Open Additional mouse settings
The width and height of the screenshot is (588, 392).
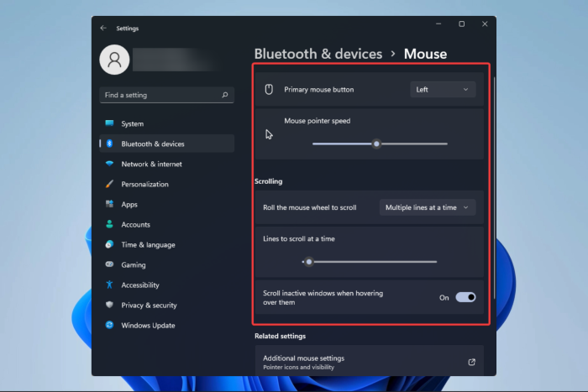coord(370,360)
